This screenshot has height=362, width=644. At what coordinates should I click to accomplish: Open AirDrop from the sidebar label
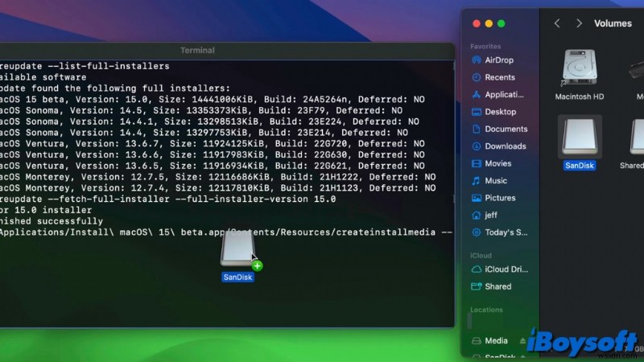[499, 60]
